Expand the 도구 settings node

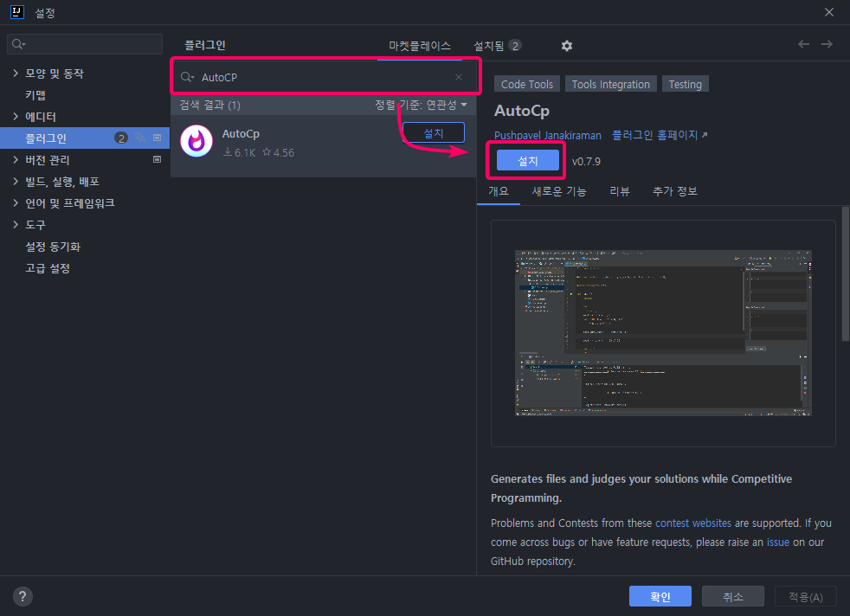click(x=16, y=224)
